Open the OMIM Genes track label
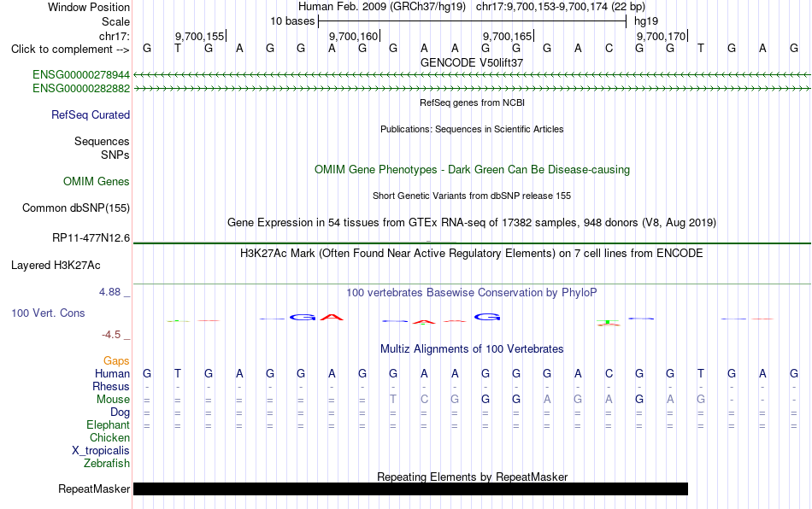This screenshot has height=509, width=812. (x=97, y=182)
